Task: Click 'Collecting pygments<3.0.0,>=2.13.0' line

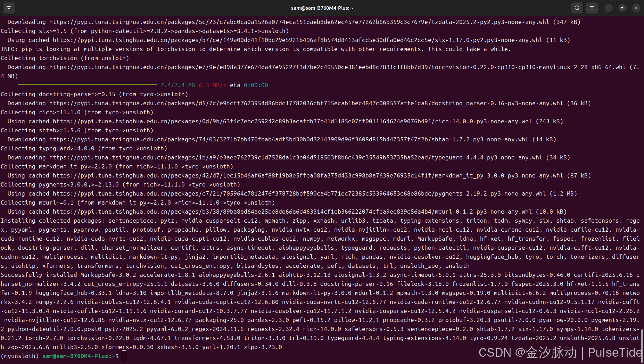Action: tap(120, 184)
